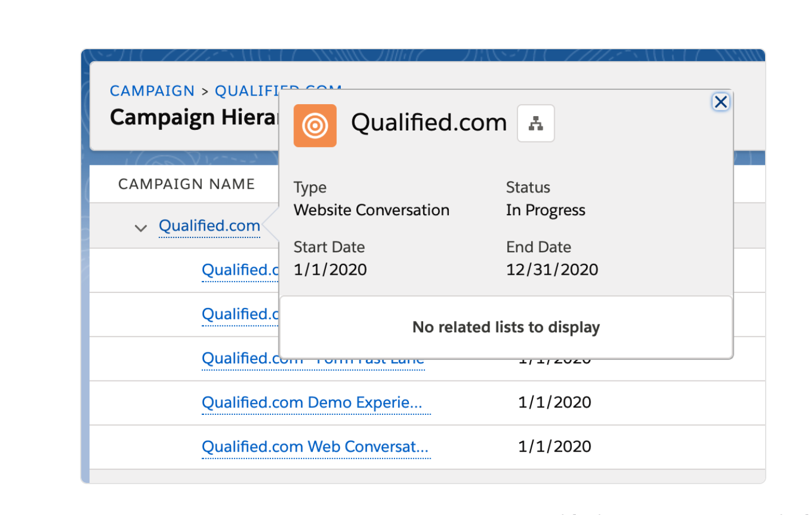The image size is (812, 515).
Task: Open the CAMPAIGN breadcrumb link
Action: pyautogui.click(x=152, y=91)
